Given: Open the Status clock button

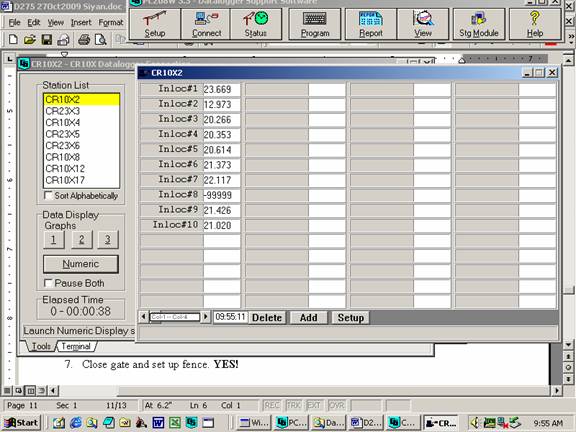Looking at the screenshot, I should tap(256, 24).
